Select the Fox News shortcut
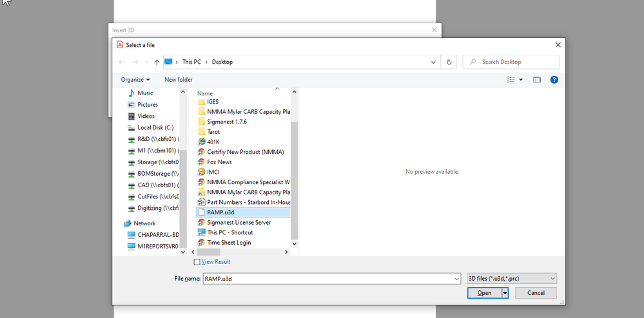The width and height of the screenshot is (644, 318). click(220, 162)
